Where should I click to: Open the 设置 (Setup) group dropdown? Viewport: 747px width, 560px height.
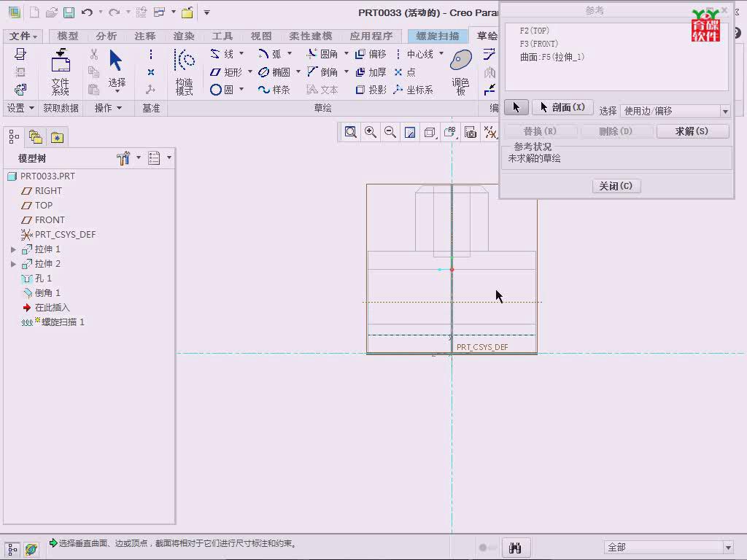coord(20,108)
